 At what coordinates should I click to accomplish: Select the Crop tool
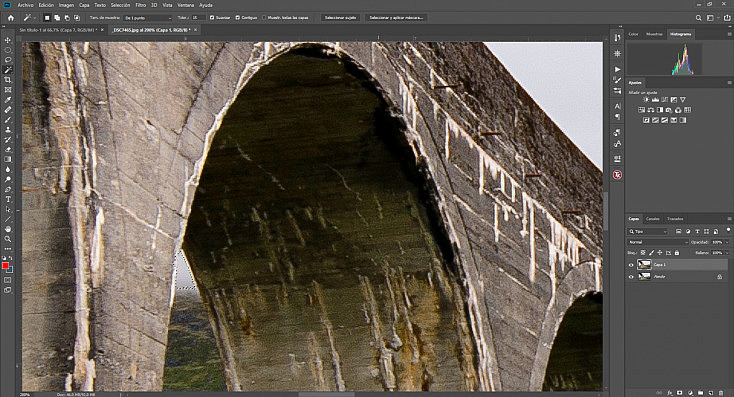click(8, 80)
